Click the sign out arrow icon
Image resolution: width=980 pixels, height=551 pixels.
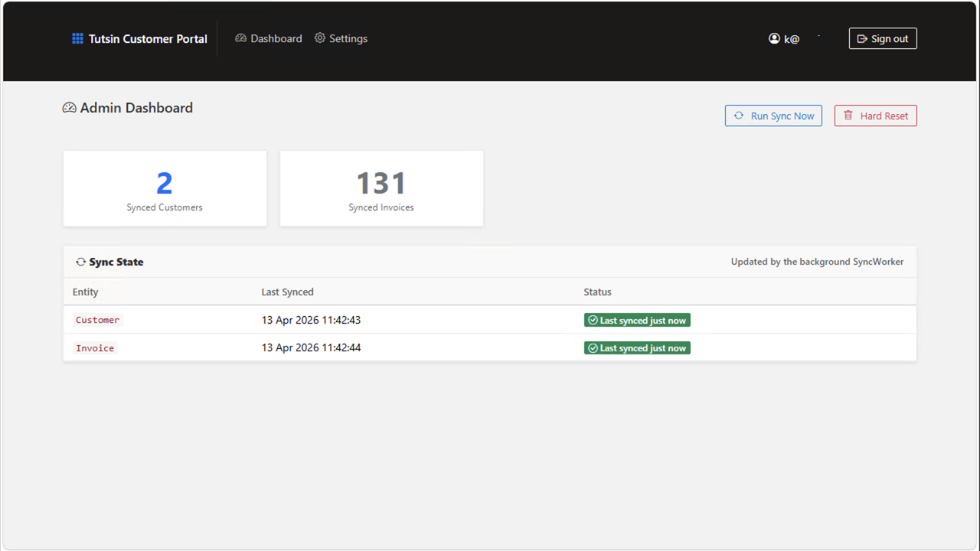[x=862, y=38]
